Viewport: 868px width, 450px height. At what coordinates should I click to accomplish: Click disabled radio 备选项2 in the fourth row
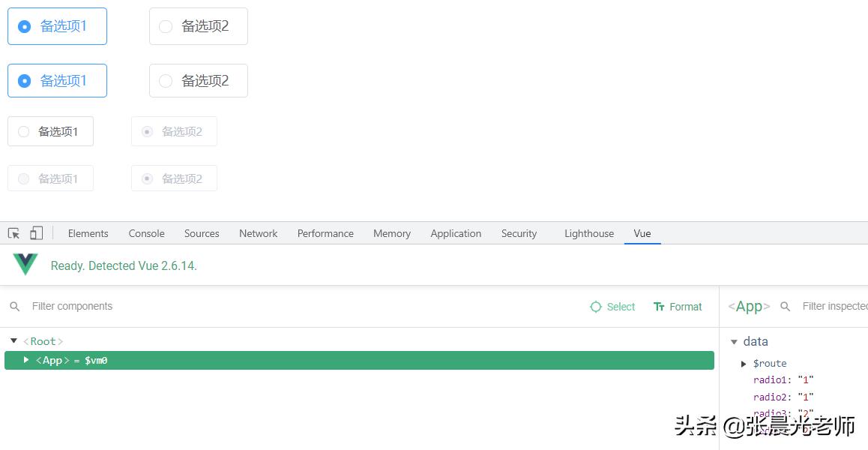click(x=174, y=178)
